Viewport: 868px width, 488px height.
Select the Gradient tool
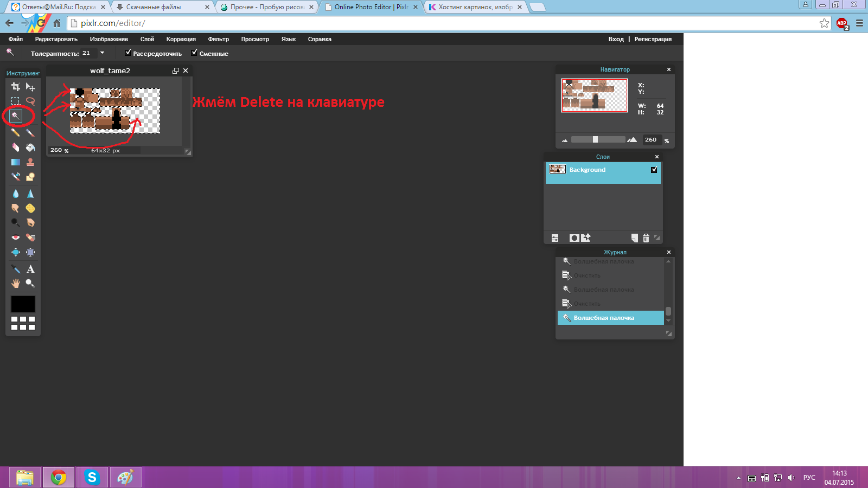[16, 162]
